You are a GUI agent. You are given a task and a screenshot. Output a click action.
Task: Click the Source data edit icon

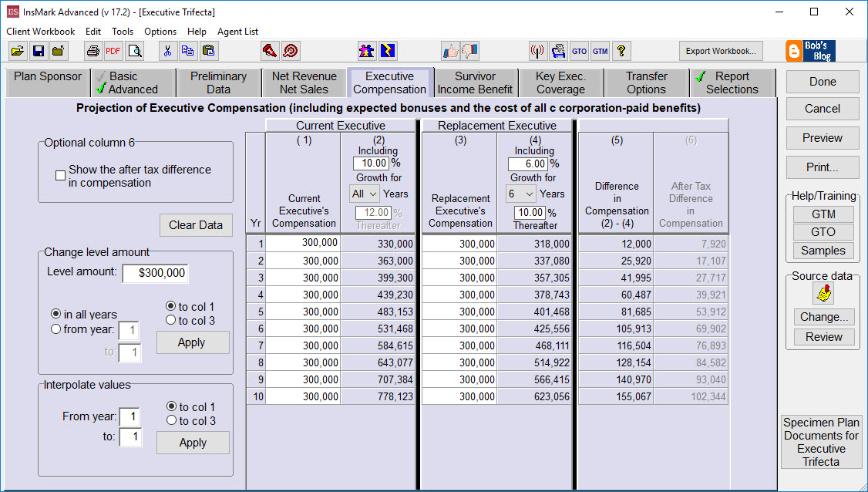823,293
